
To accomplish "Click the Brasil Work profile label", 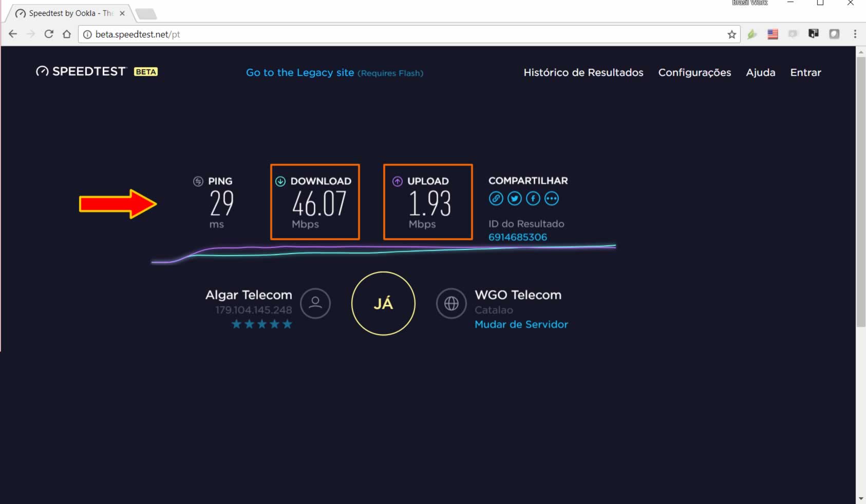I will (x=750, y=3).
